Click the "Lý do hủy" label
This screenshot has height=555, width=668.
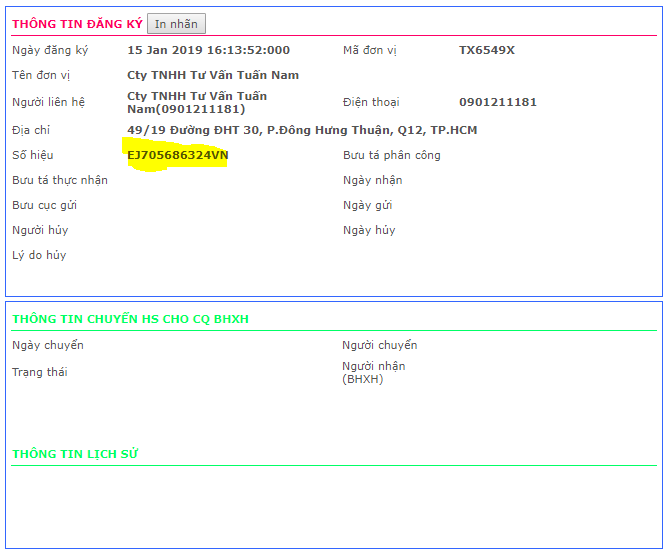pos(40,255)
